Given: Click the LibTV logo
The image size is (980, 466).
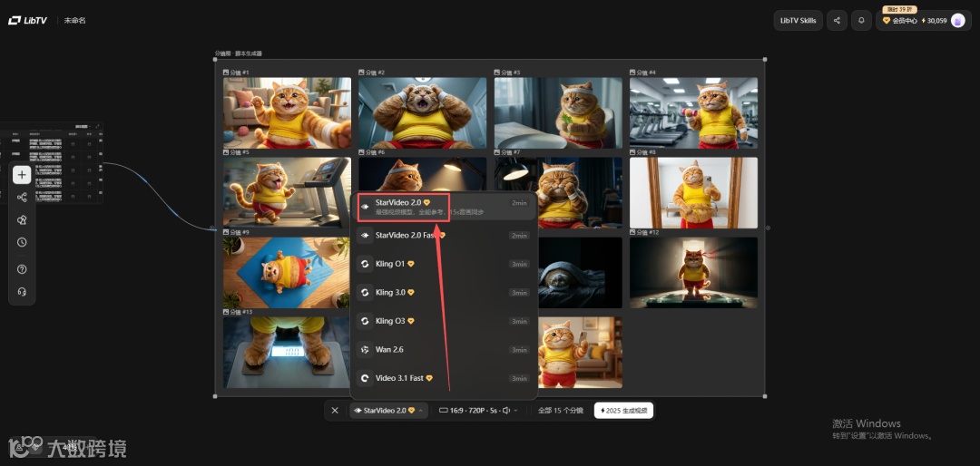Looking at the screenshot, I should 29,21.
